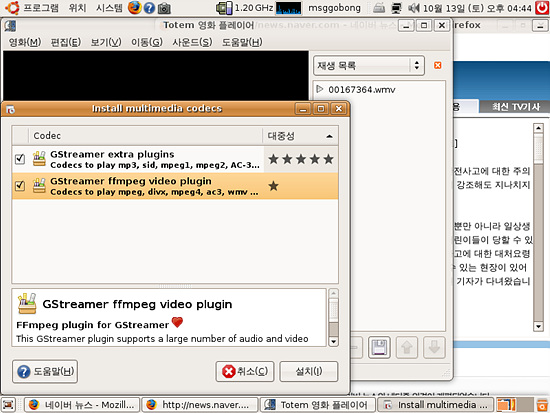The image size is (550, 413).
Task: Switch to Totem 영화 플레이어 taskbar entry
Action: tap(317, 405)
